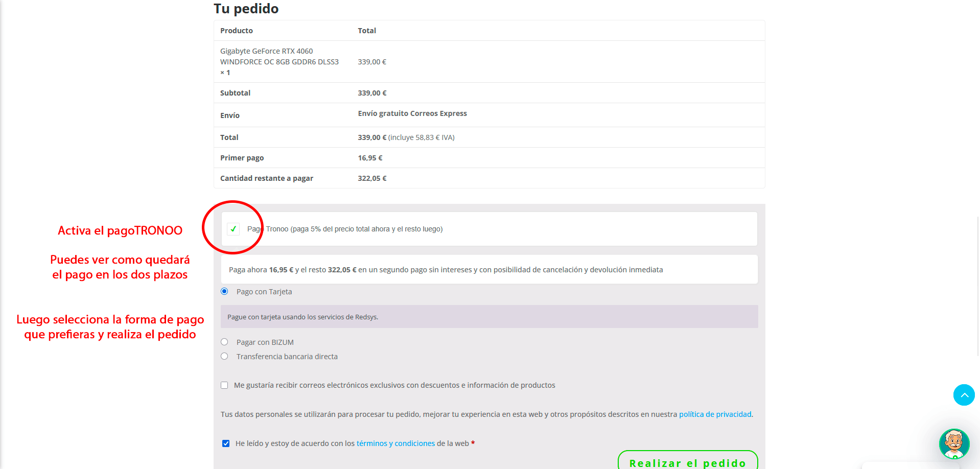
Task: Select the Pago con Tarjeta radio button
Action: tap(224, 291)
